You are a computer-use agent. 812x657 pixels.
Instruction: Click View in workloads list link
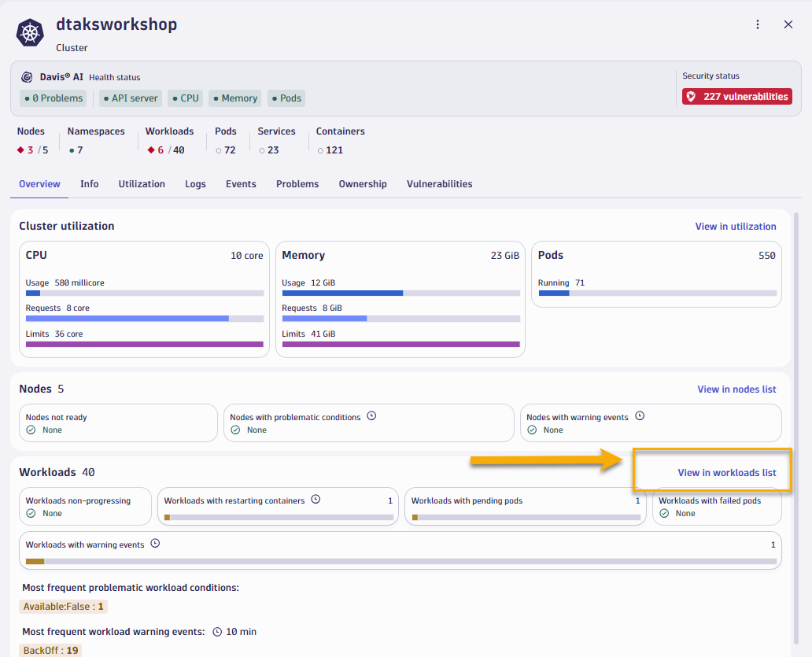[726, 473]
